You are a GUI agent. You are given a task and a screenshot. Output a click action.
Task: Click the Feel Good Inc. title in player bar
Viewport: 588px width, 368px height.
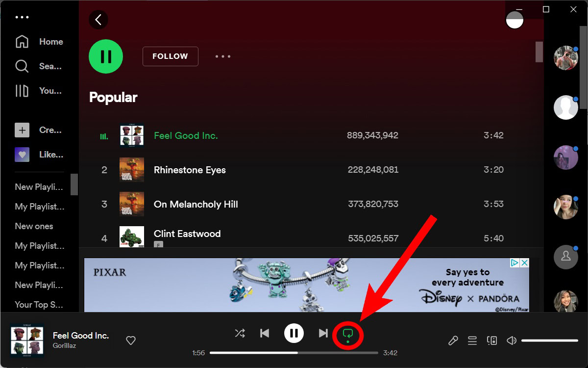[81, 336]
